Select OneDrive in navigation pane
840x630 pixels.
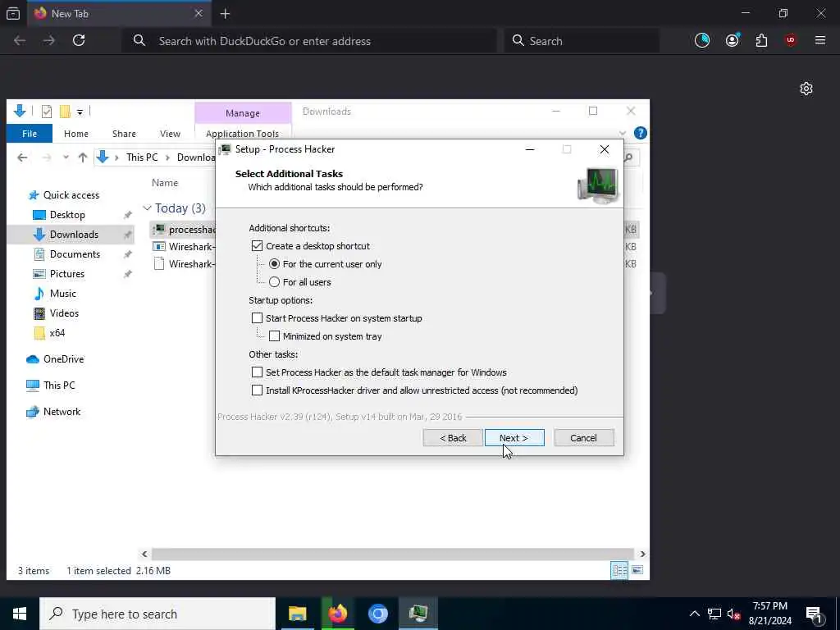tap(63, 359)
